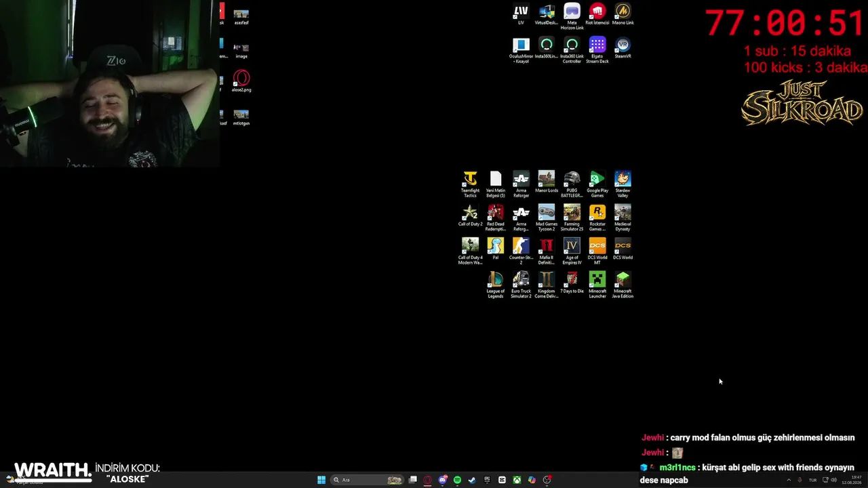Select the PUBG BATTLEGROUNDS shortcut

[572, 184]
